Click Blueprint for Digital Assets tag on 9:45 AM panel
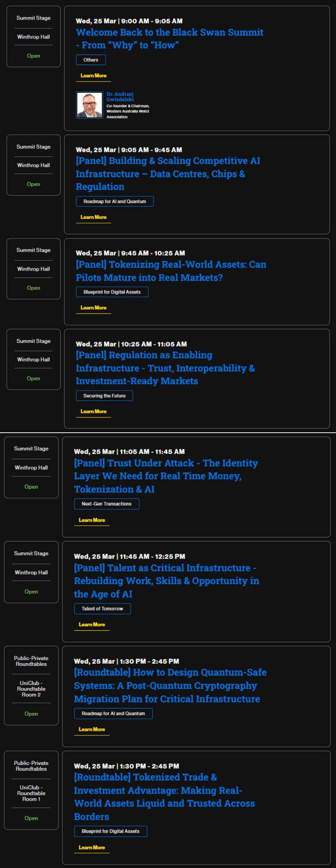Image resolution: width=336 pixels, height=868 pixels. coord(112,292)
